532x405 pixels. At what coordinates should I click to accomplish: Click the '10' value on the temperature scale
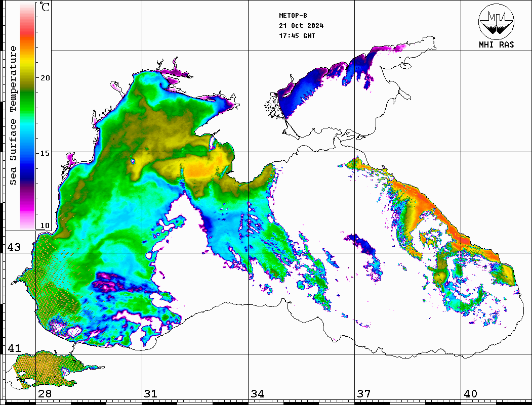45,226
